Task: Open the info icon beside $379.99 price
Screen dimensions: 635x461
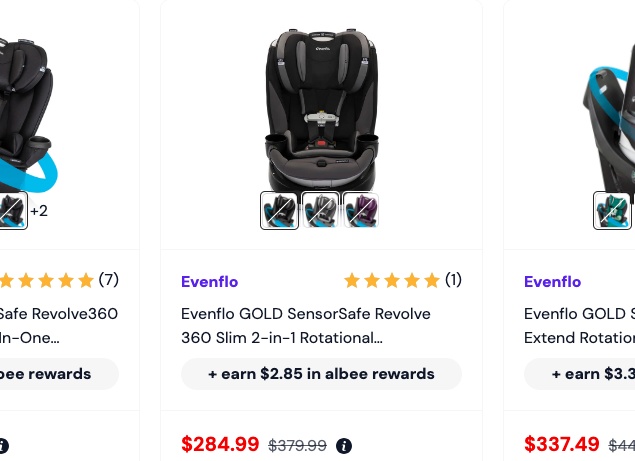Action: click(x=344, y=446)
